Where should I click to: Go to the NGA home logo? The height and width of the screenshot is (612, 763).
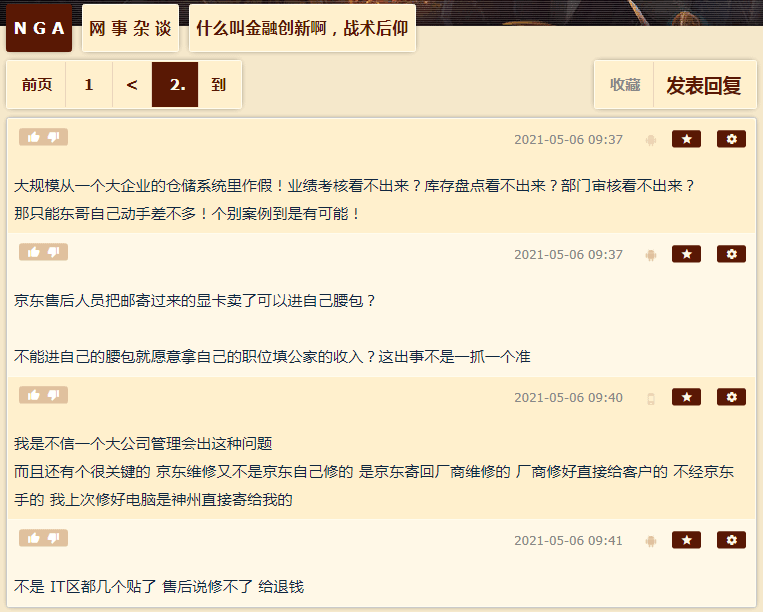(39, 28)
